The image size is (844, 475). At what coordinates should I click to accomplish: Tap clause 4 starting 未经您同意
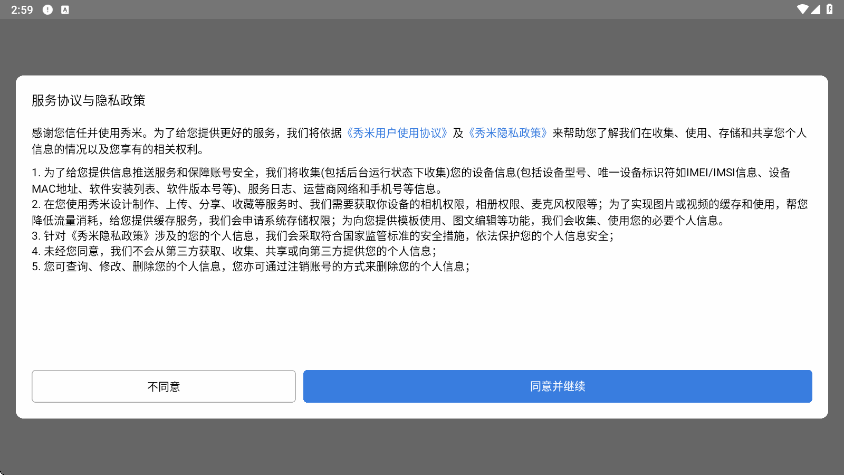[x=234, y=251]
